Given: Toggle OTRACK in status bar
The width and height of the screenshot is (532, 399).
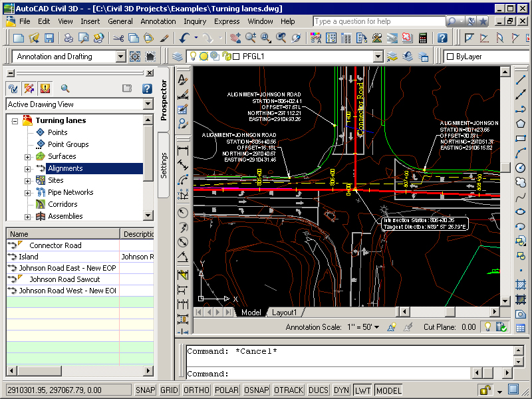Looking at the screenshot, I should (289, 390).
